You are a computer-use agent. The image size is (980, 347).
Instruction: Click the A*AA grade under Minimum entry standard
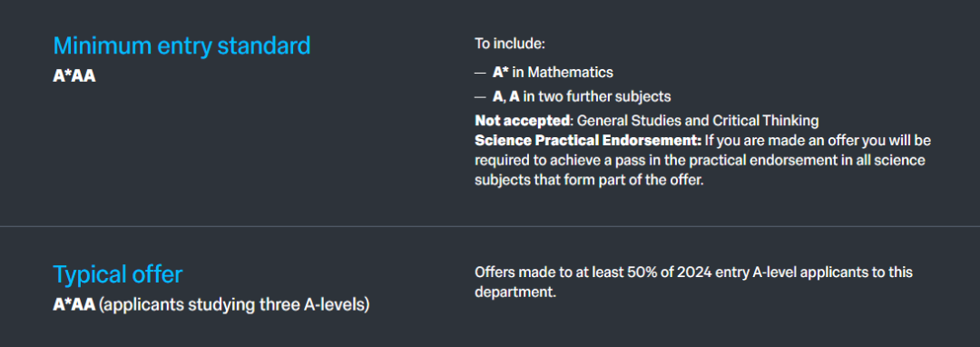click(74, 77)
